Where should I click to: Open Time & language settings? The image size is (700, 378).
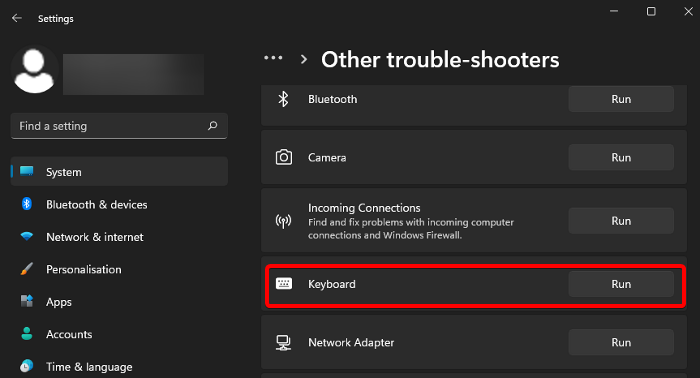coord(119,366)
